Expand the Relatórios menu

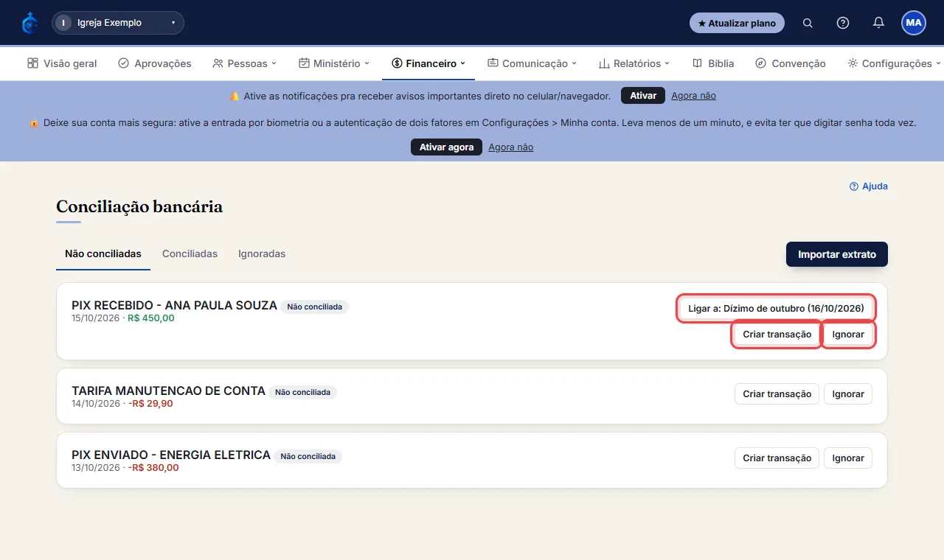[x=634, y=63]
